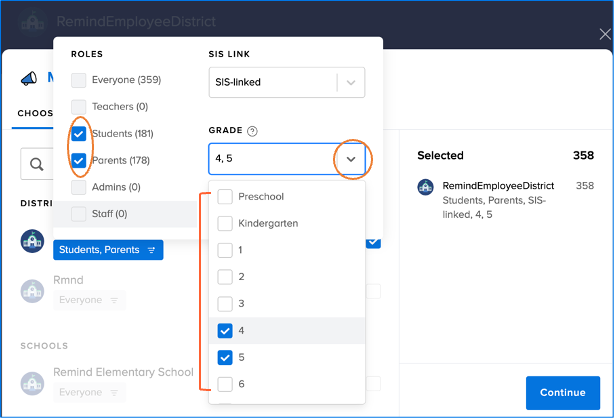Uncheck the Parents (178) role checkbox
Viewport: 614px width, 418px height.
[79, 160]
